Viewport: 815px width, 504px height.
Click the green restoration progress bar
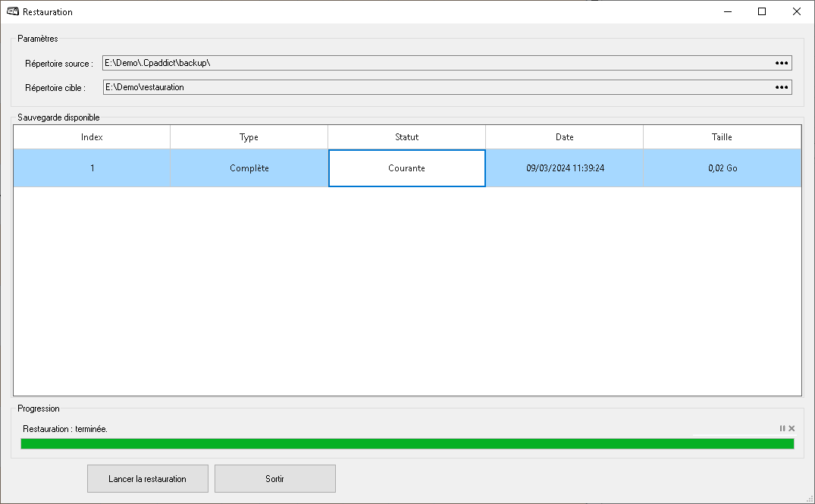click(x=407, y=443)
